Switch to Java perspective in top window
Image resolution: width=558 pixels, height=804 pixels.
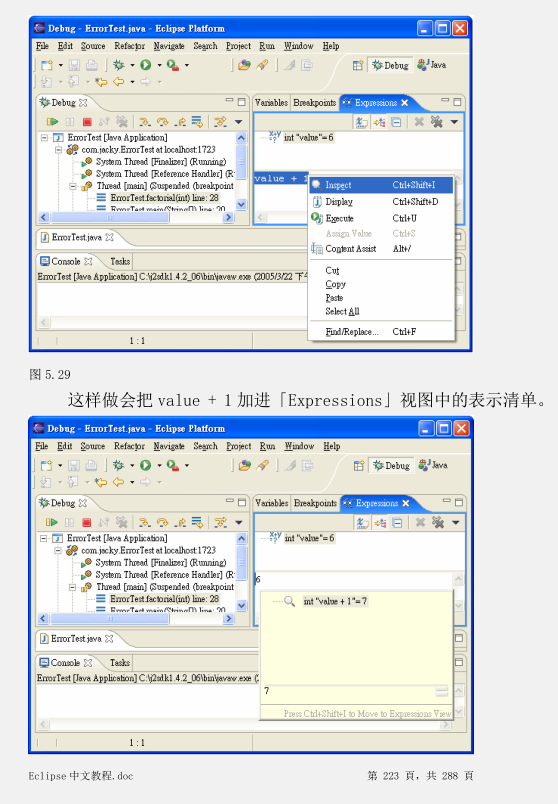click(432, 65)
